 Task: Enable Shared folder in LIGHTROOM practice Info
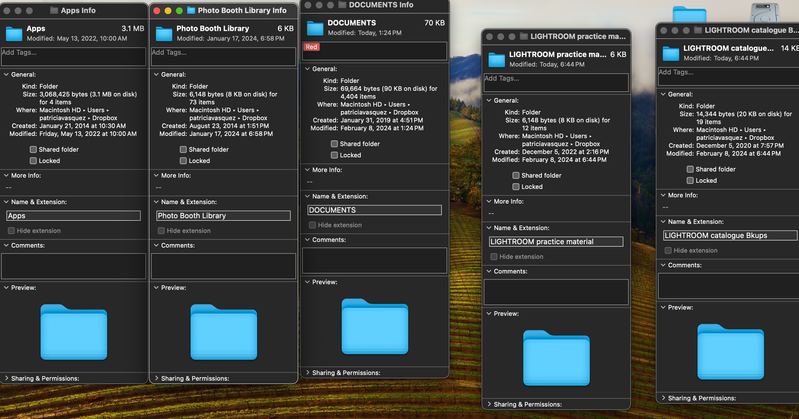point(516,175)
